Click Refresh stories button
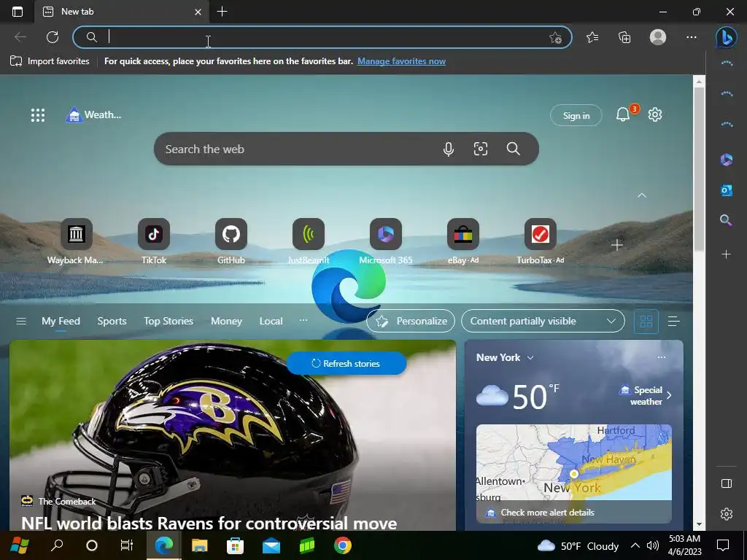Screen dimensions: 747x560 point(347,363)
